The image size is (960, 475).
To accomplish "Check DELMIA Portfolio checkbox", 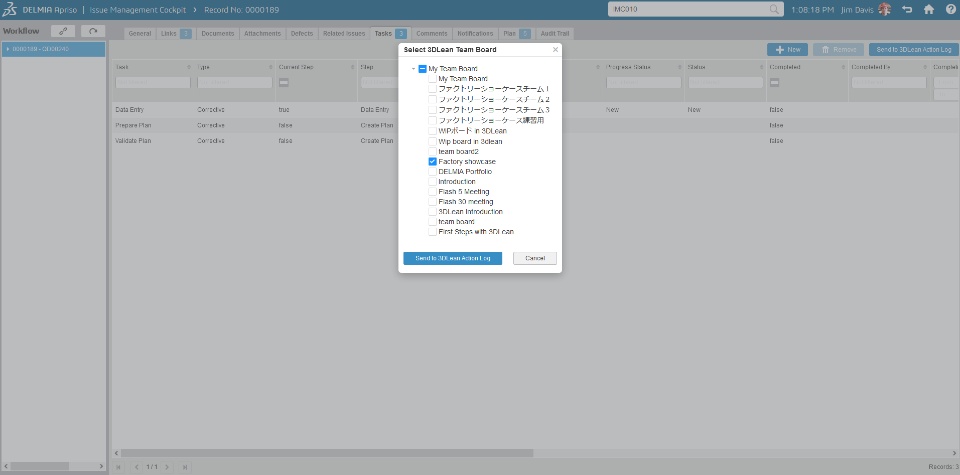I will click(x=432, y=171).
